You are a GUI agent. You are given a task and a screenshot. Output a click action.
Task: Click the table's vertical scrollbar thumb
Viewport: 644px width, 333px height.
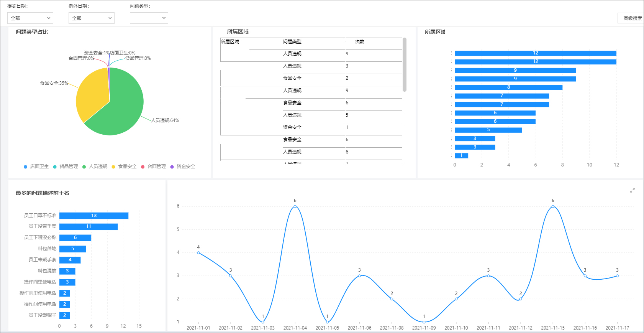coord(405,64)
